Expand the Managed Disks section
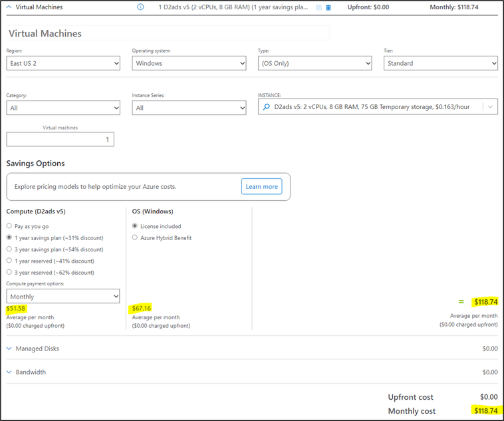This screenshot has height=421, width=504. (9, 349)
